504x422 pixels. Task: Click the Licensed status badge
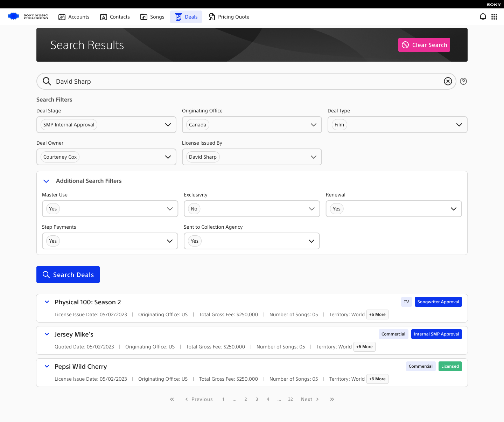coord(450,366)
